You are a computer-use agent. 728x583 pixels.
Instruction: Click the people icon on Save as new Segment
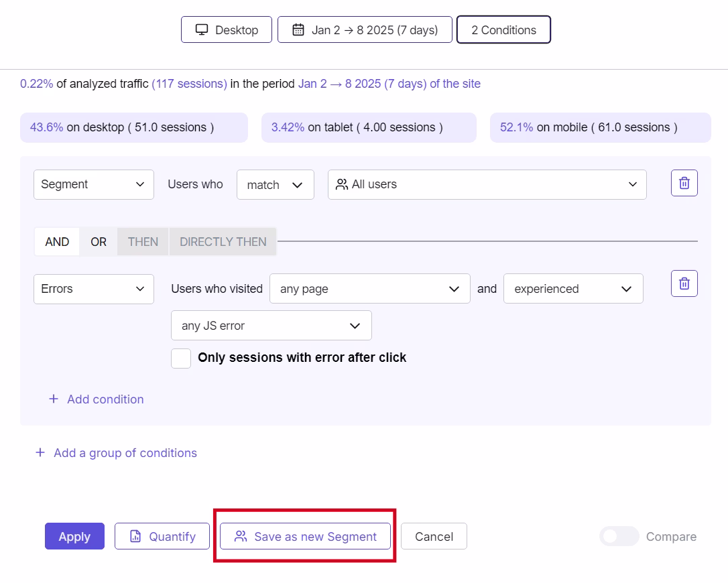click(x=240, y=536)
